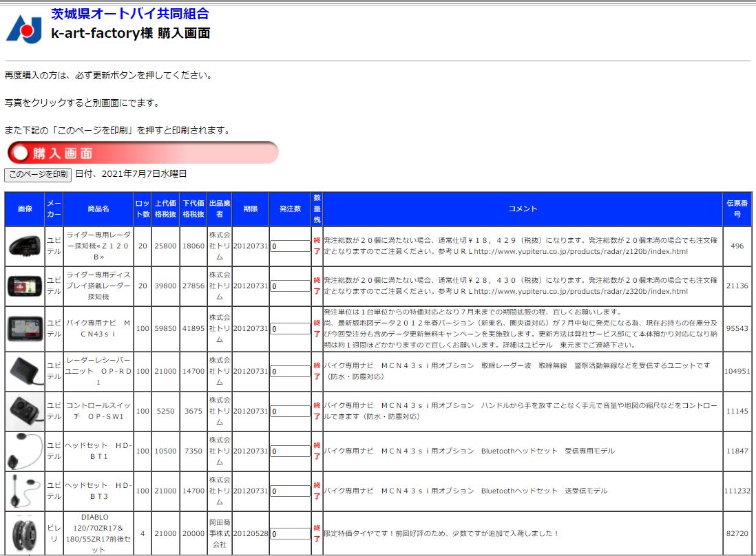Click the 限定特価タイヤです comment

point(441,533)
